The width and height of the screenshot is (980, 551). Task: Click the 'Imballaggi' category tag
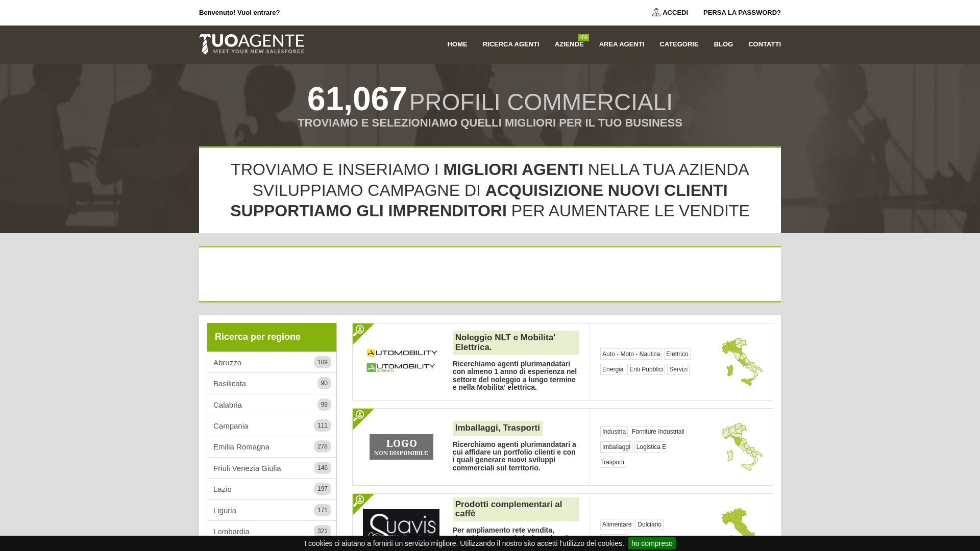(x=616, y=447)
